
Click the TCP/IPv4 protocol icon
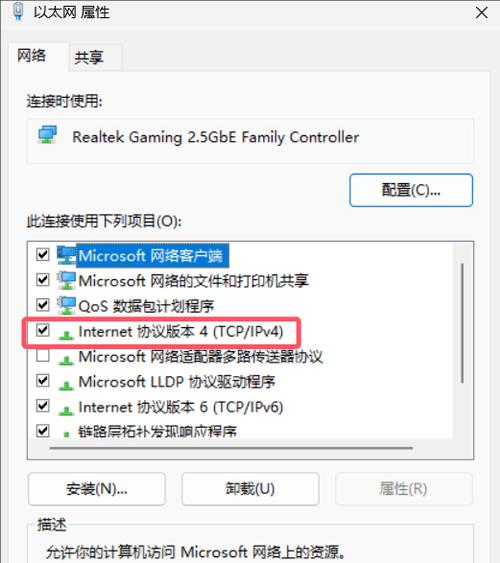click(66, 335)
